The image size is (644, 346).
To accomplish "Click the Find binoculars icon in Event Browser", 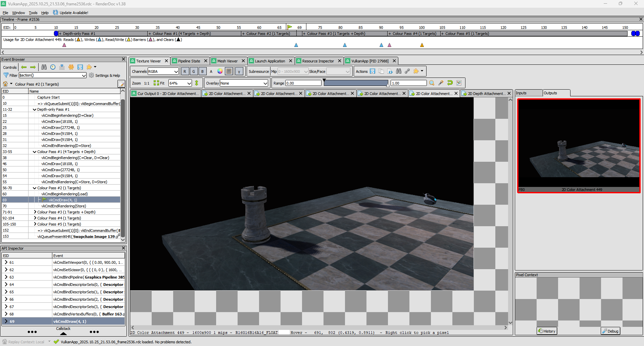I will [x=44, y=67].
